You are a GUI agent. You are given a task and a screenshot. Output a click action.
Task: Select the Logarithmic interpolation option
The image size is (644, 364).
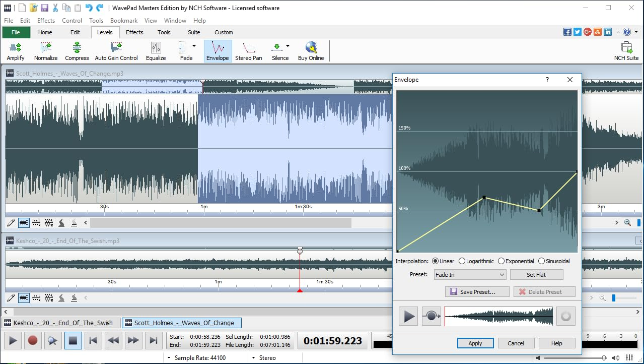pos(462,261)
